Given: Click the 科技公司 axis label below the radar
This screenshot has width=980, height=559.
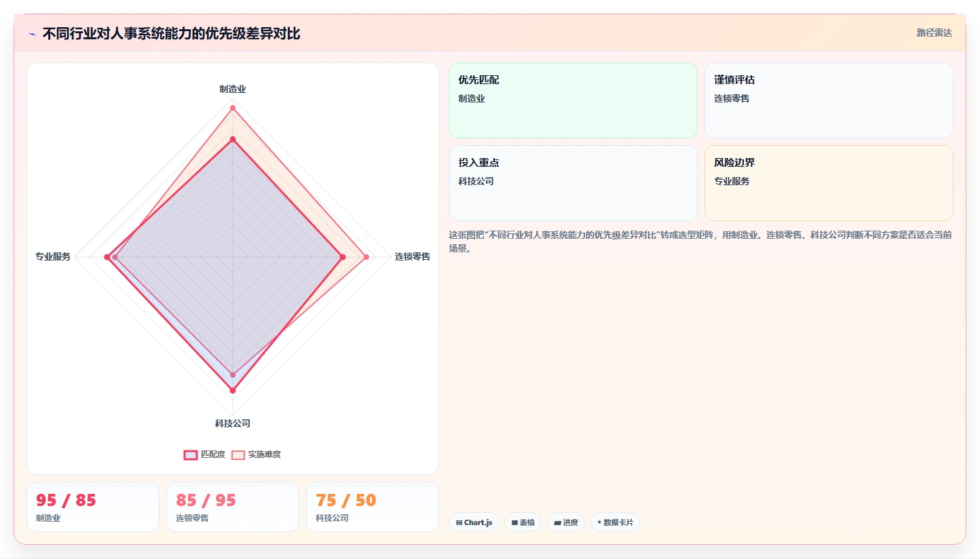Looking at the screenshot, I should [233, 423].
